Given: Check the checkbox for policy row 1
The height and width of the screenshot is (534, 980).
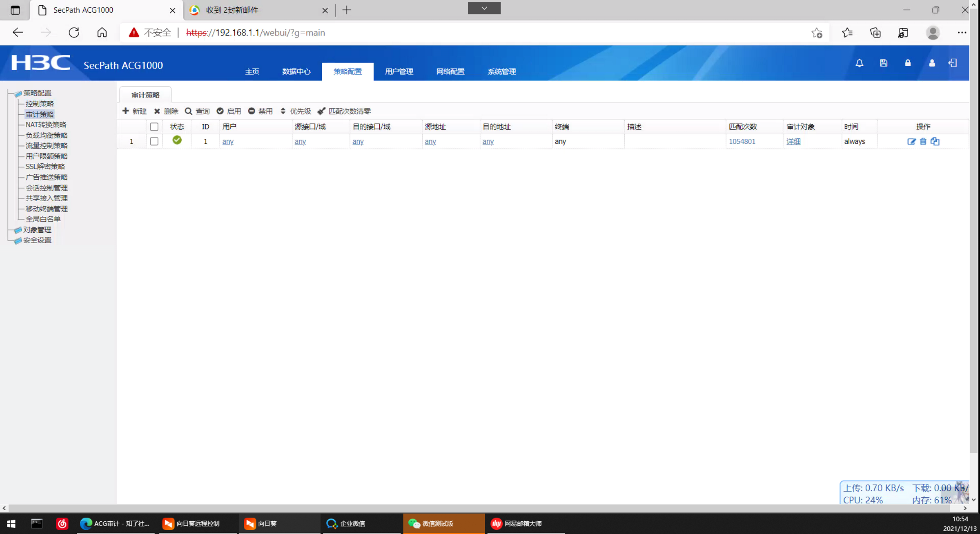Looking at the screenshot, I should [x=154, y=141].
